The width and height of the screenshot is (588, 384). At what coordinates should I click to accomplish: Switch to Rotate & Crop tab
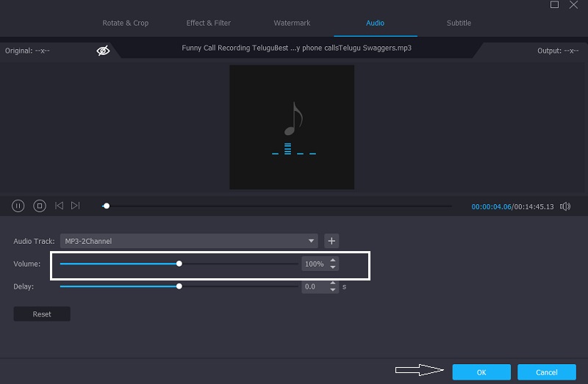[x=125, y=23]
